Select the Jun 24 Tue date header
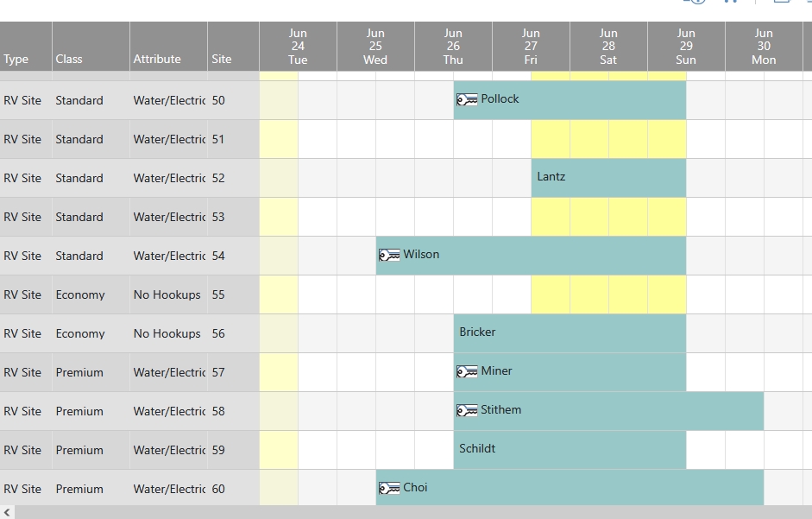The width and height of the screenshot is (812, 519). pyautogui.click(x=298, y=46)
